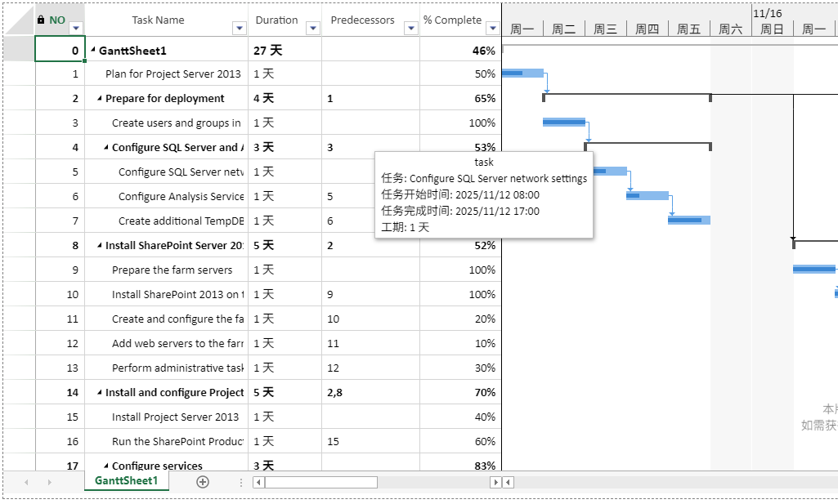
Task: Open the Predecessors column filter dropdown
Action: coord(410,29)
